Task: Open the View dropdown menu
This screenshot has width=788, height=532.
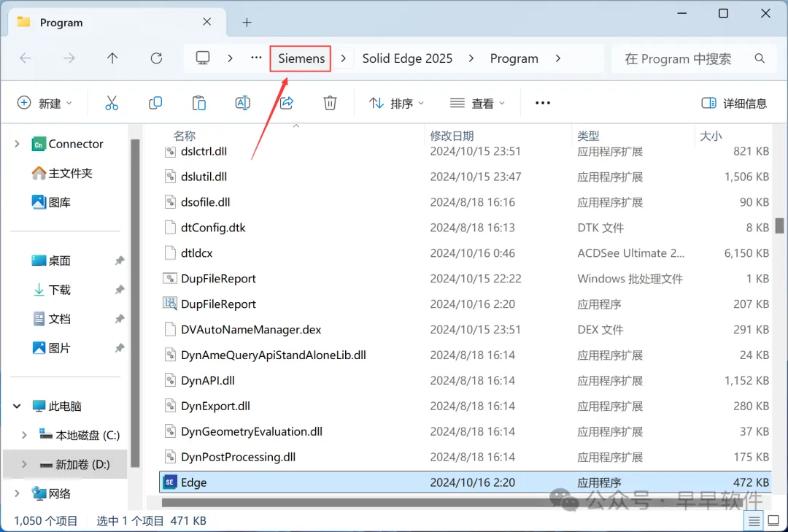Action: click(477, 103)
